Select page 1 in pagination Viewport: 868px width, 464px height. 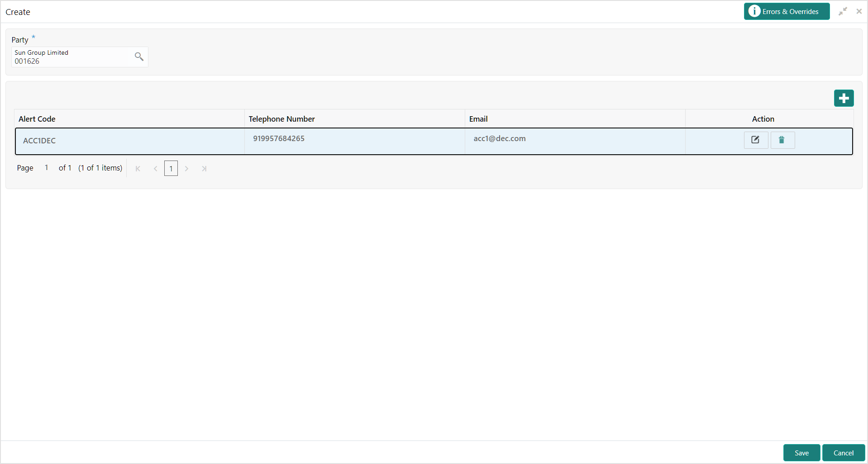pyautogui.click(x=171, y=169)
